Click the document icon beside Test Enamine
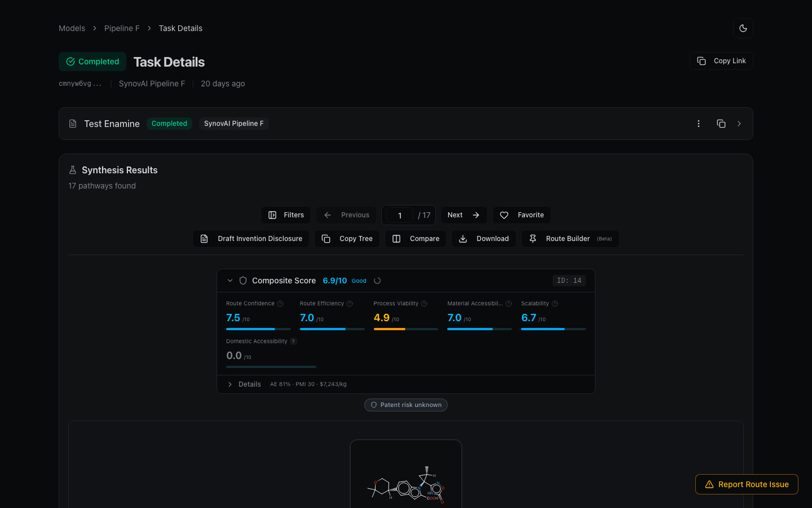This screenshot has width=812, height=508. pos(73,124)
